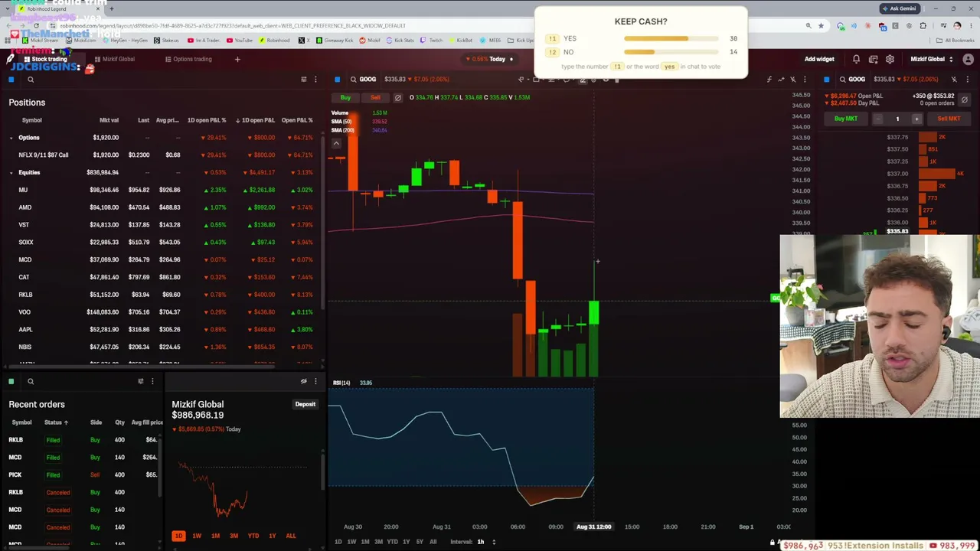
Task: Search symbol in the order ladder widget
Action: [x=842, y=80]
